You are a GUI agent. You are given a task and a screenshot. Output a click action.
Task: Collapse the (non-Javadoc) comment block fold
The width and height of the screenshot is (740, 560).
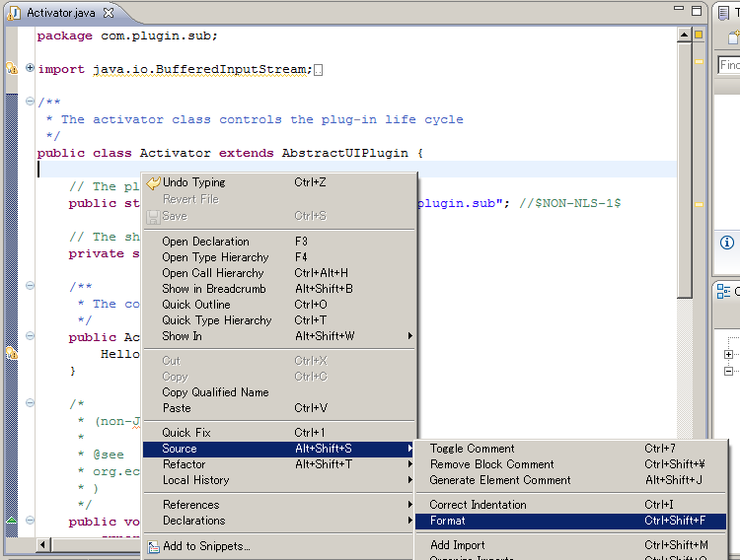pos(30,403)
